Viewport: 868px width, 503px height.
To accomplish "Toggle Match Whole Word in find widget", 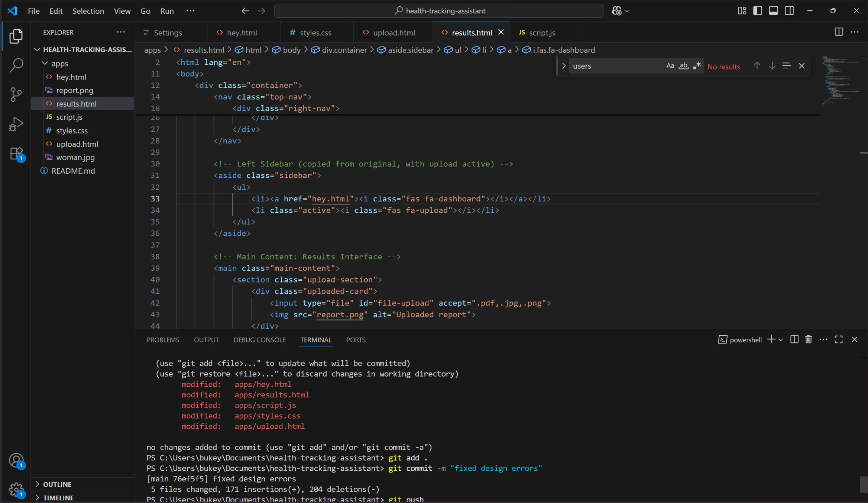I will point(683,66).
